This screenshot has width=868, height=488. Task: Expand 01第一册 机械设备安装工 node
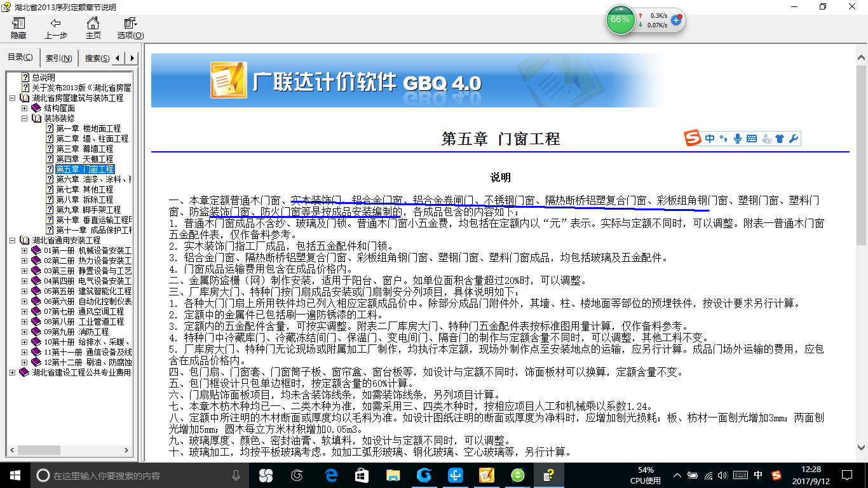25,250
